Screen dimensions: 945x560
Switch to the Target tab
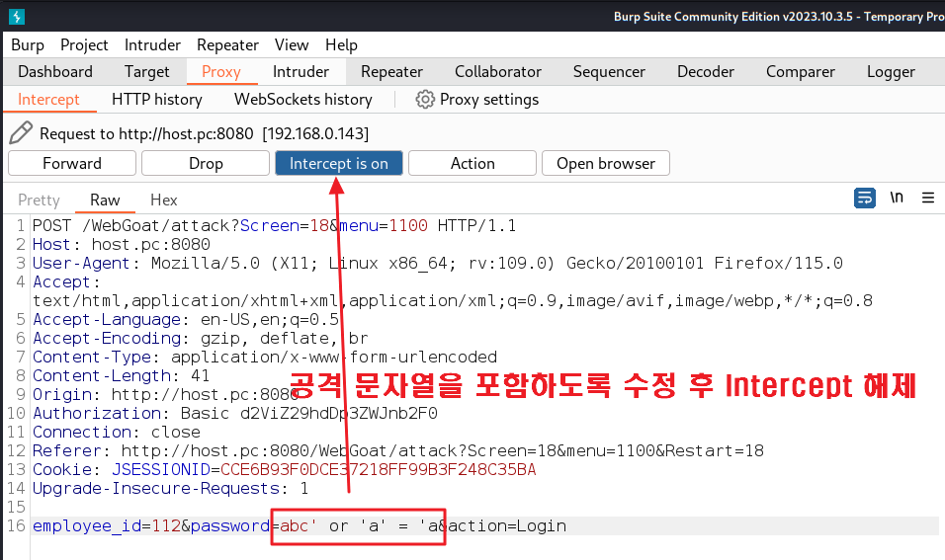(147, 72)
